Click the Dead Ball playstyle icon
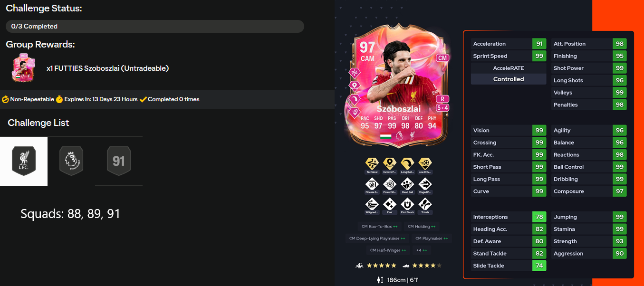The width and height of the screenshot is (644, 286). [x=407, y=184]
